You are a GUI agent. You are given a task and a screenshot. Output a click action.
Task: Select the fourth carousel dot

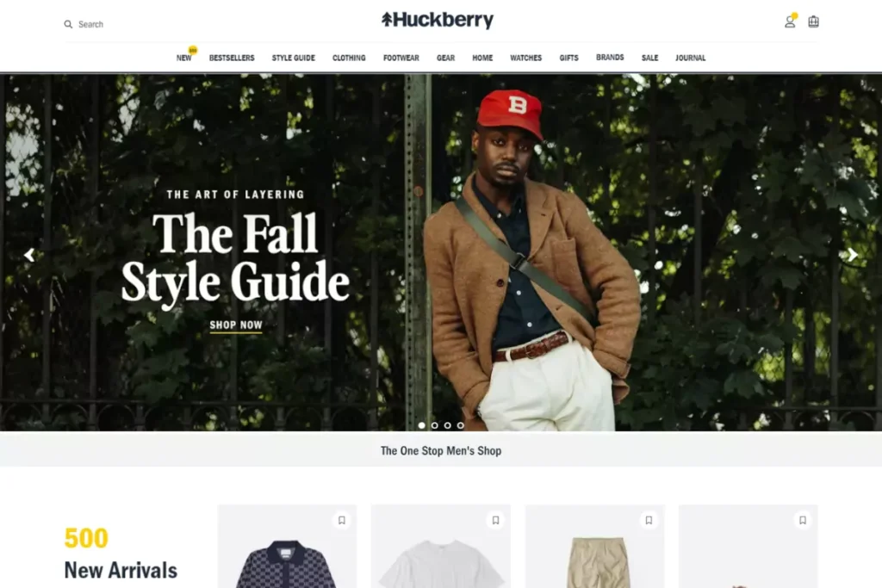point(460,425)
